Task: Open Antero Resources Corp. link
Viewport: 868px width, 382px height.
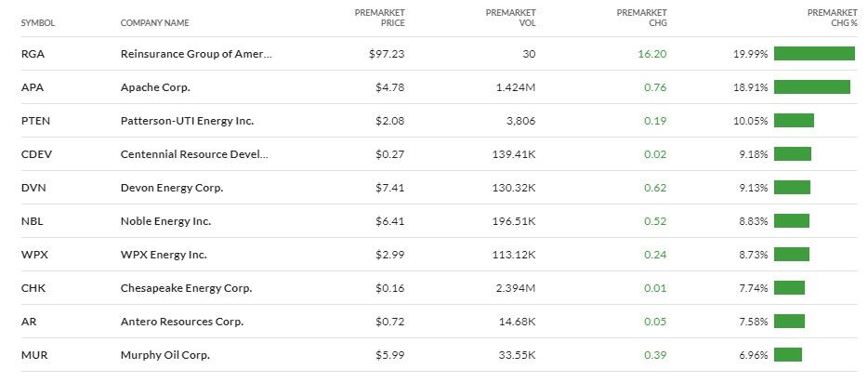Action: tap(182, 322)
